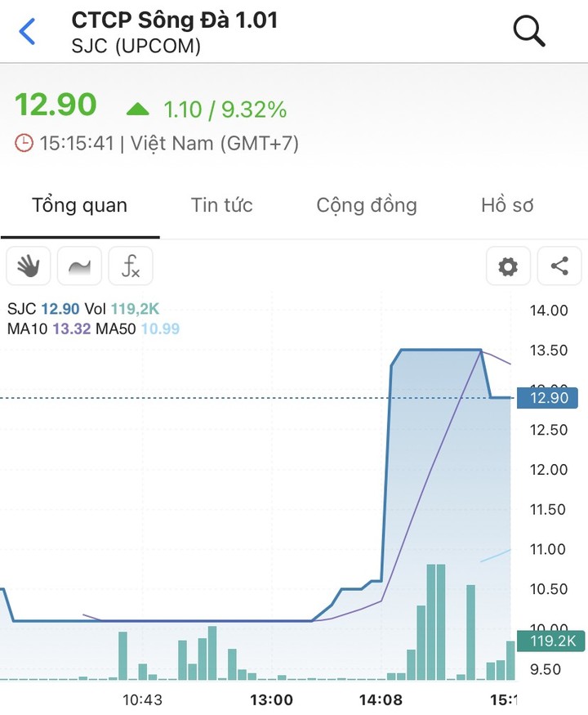Image resolution: width=588 pixels, height=715 pixels.
Task: Open chart settings gear
Action: tap(508, 266)
